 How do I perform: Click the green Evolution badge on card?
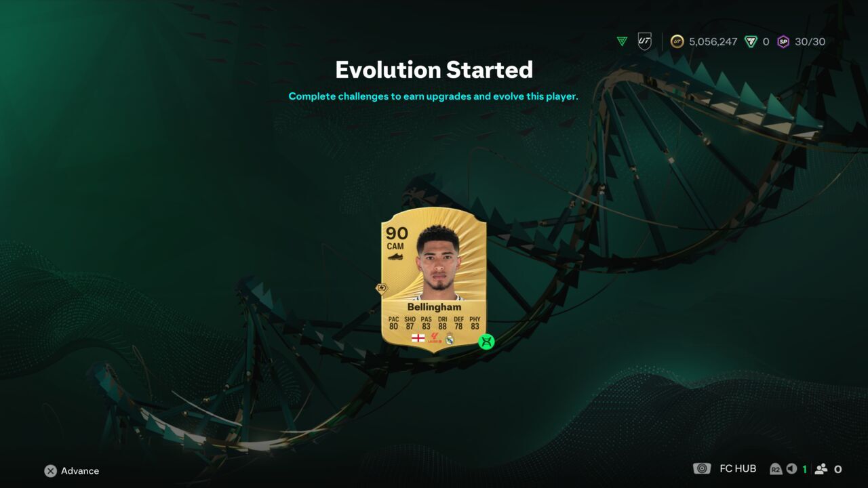486,342
